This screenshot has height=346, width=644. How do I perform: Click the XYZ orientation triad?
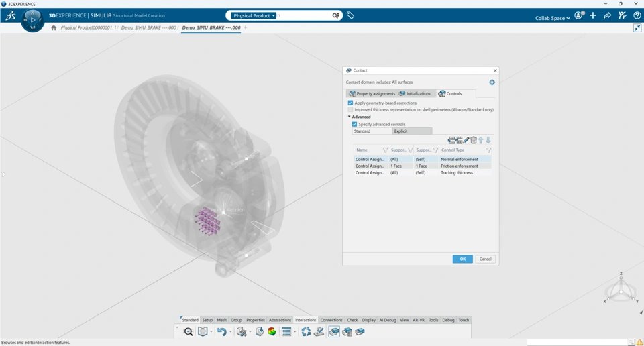coord(621,288)
